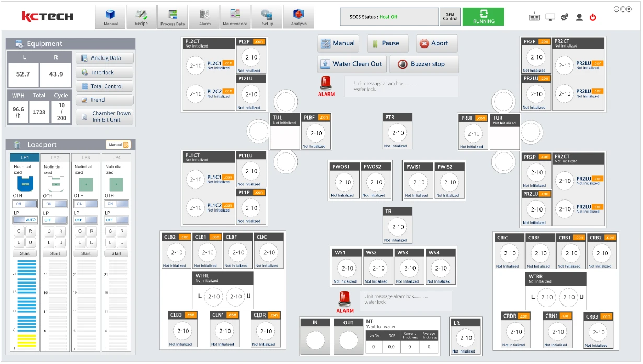Viewport: 643px width, 364px height.
Task: Click the Buzzer stop button
Action: coord(424,64)
